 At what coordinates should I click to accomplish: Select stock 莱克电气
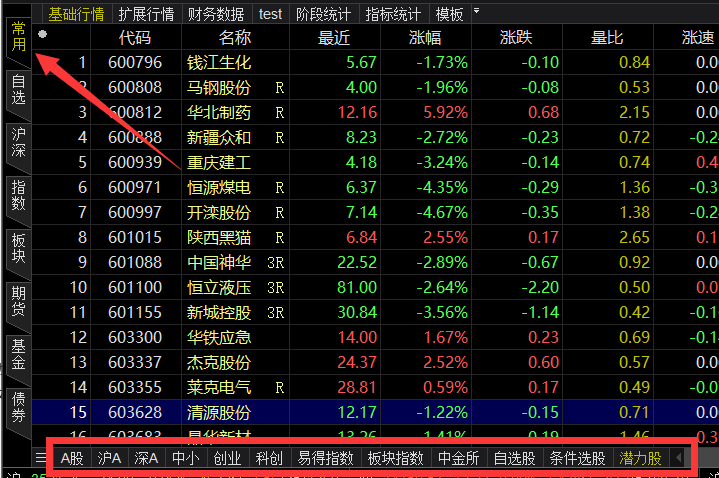(219, 388)
